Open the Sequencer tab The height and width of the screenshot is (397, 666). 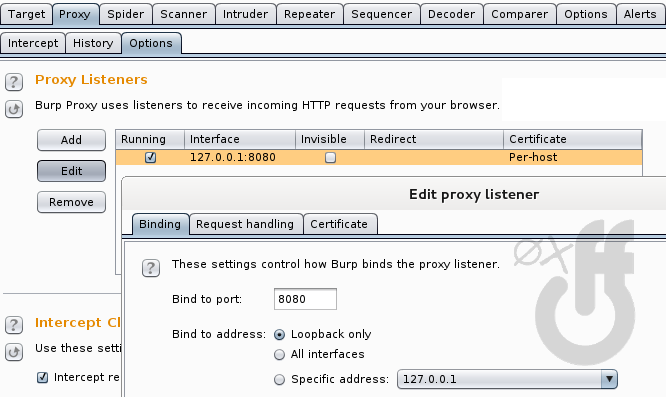(381, 14)
